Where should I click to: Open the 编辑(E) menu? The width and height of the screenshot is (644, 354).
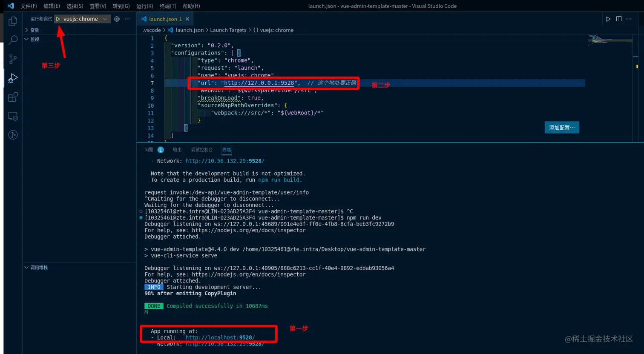[x=52, y=6]
